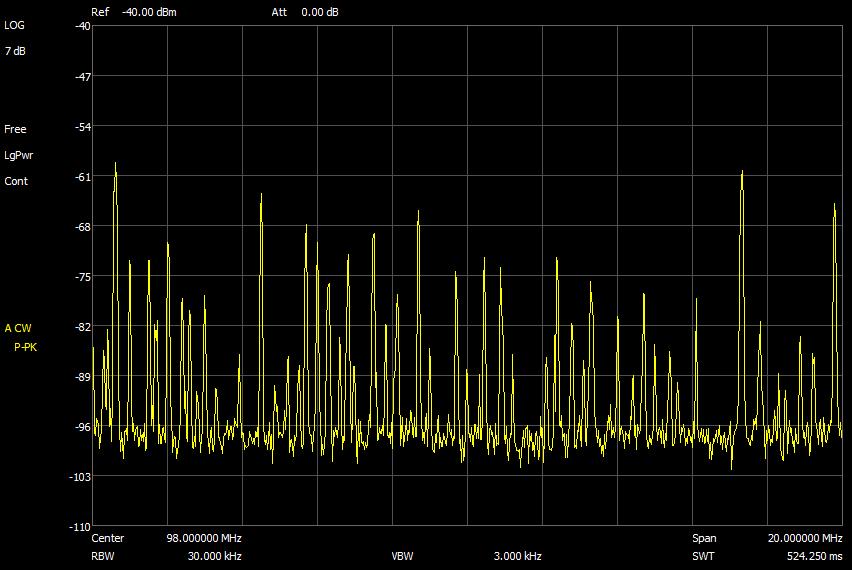This screenshot has height=570, width=852.
Task: Select the RBW value 30.000 kHz
Action: pyautogui.click(x=215, y=556)
